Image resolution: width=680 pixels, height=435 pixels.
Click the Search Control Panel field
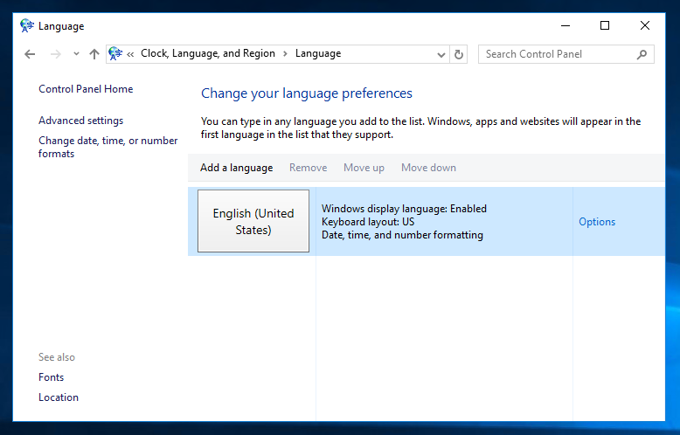pos(566,54)
